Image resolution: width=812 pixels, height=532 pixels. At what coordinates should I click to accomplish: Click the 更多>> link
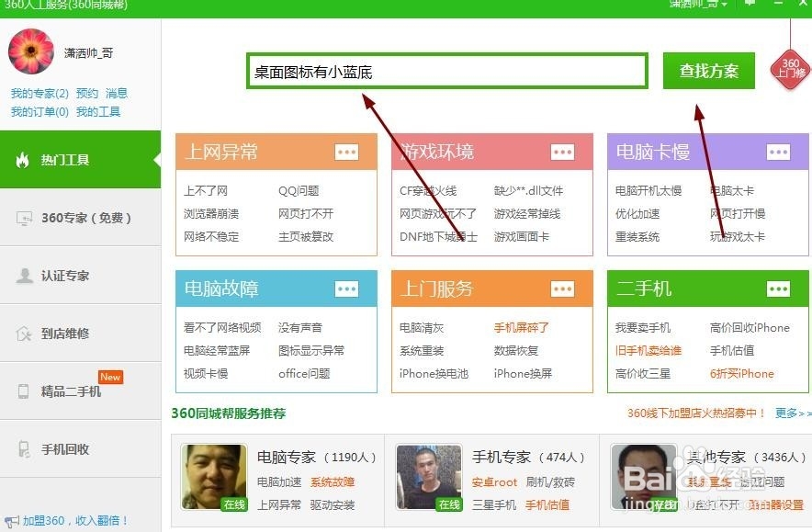pyautogui.click(x=793, y=413)
